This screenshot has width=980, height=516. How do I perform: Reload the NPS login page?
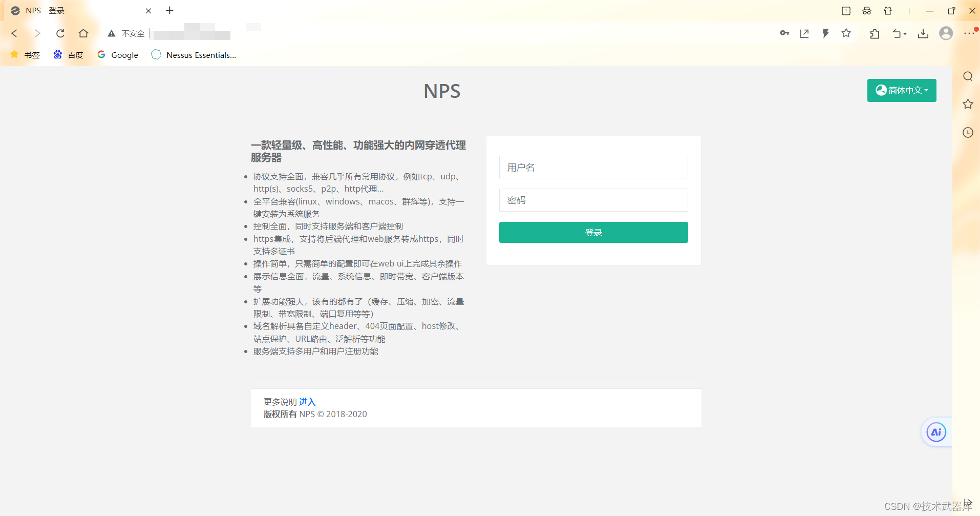click(60, 33)
